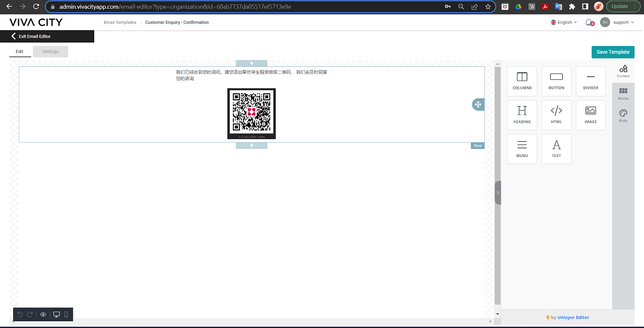
Task: Undo the last edit
Action: click(x=20, y=314)
